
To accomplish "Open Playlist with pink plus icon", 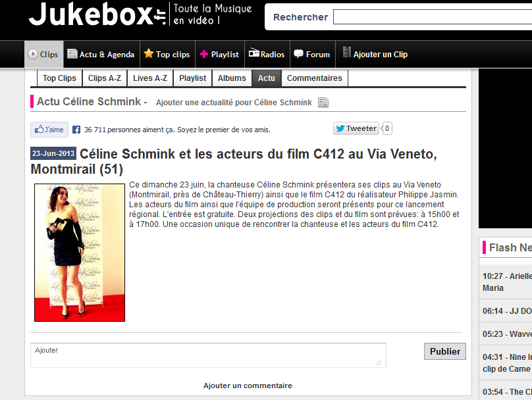I will coord(220,54).
